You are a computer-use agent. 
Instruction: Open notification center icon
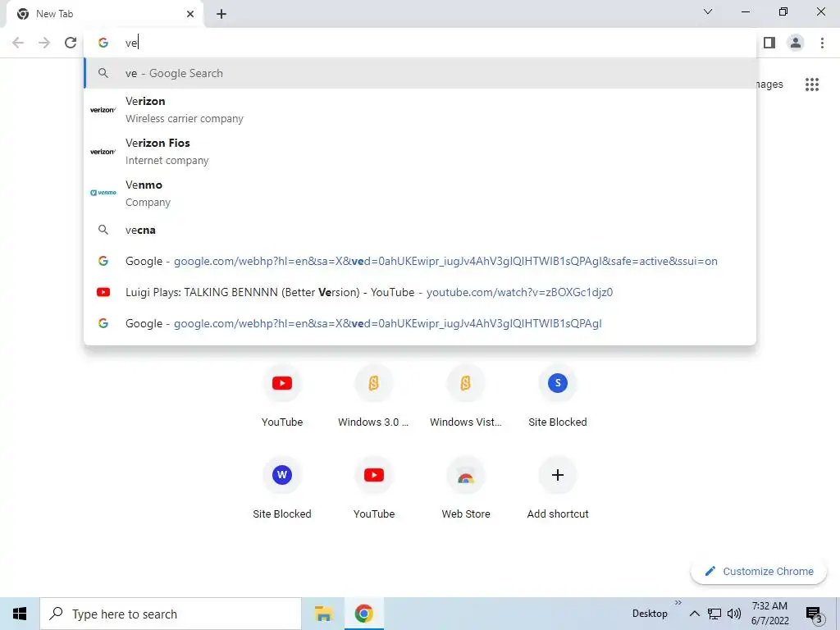coord(815,614)
